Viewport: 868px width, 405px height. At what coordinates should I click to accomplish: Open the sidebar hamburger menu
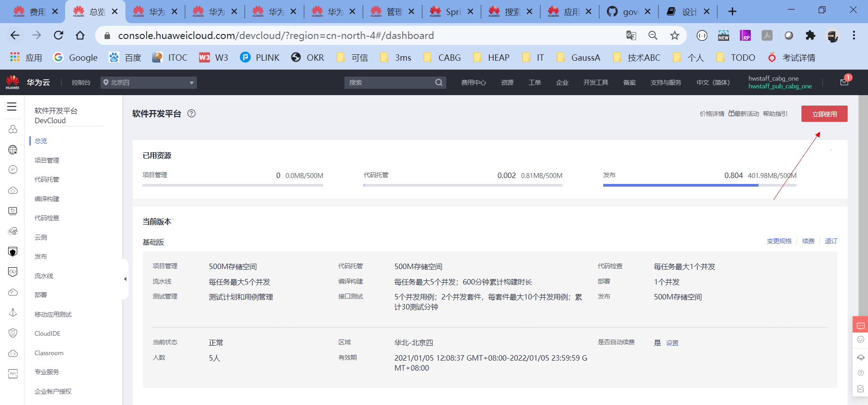(12, 106)
